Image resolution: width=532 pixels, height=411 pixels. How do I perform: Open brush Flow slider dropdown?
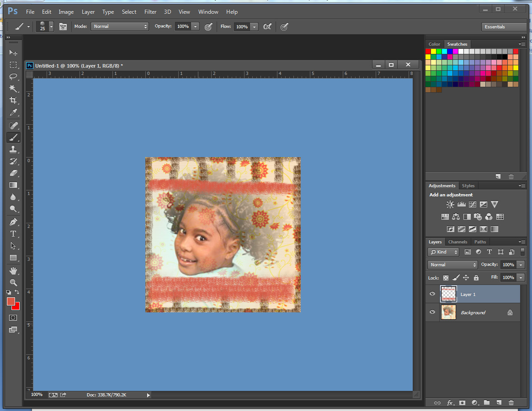tap(254, 27)
